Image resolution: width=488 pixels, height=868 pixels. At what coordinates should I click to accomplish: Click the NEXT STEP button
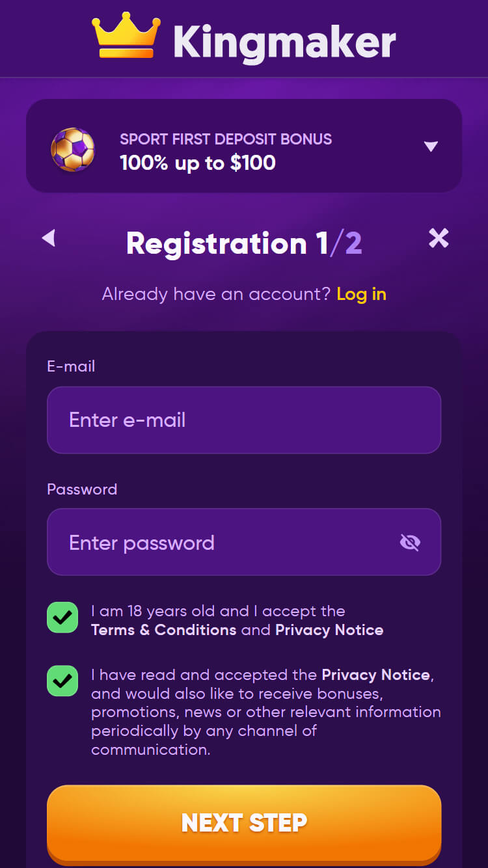[x=244, y=823]
